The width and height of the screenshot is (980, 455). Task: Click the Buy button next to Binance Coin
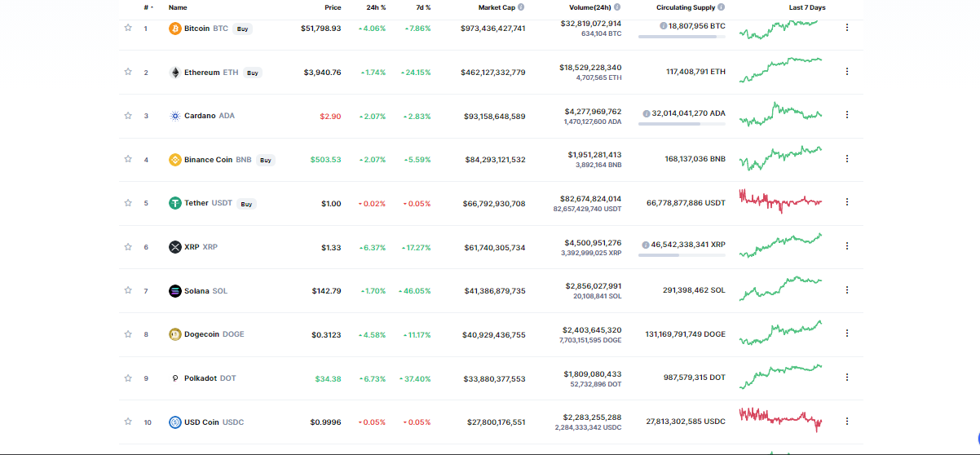click(x=266, y=160)
